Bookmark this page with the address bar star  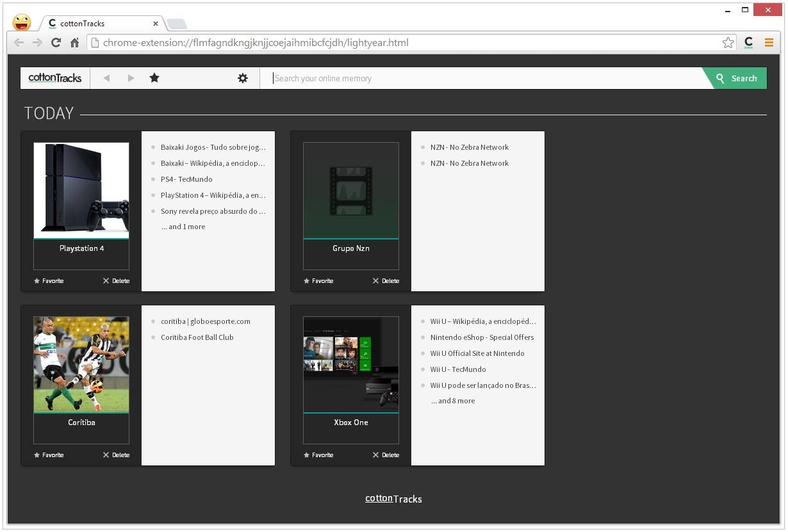point(728,43)
